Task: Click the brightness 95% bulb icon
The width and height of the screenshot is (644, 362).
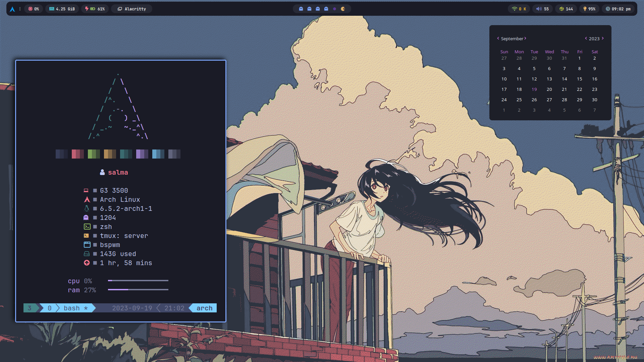Action: coord(585,9)
